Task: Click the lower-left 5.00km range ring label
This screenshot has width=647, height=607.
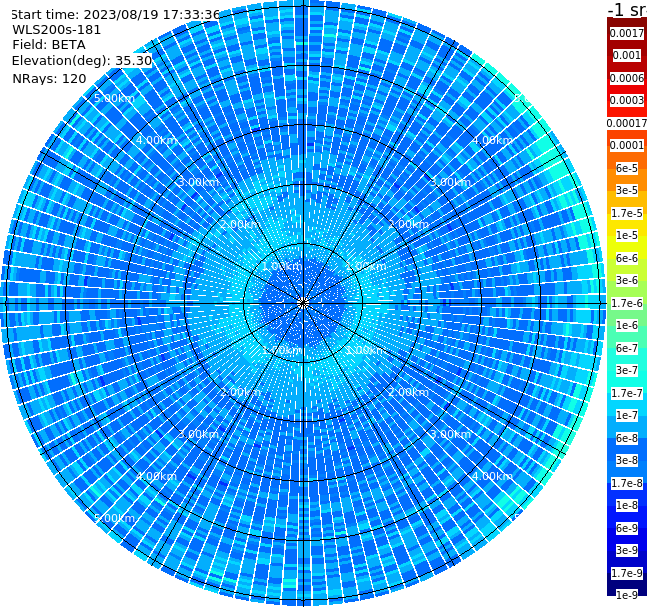Action: point(114,518)
